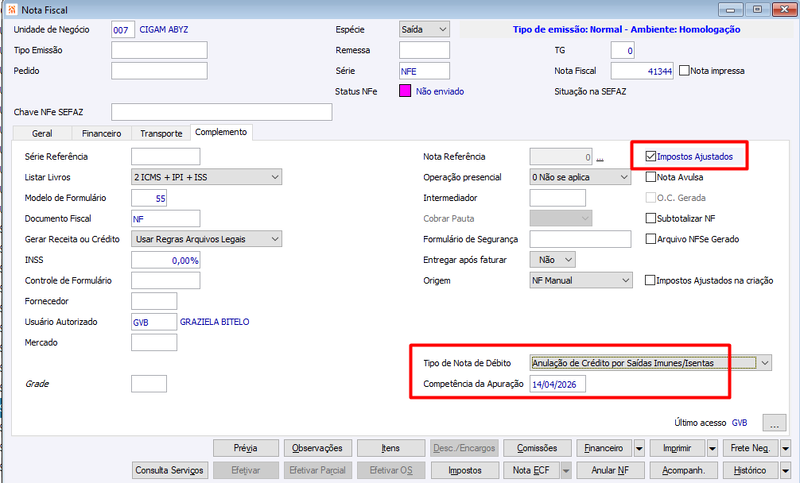This screenshot has height=483, width=800.
Task: Open the Comissões button
Action: tap(537, 448)
